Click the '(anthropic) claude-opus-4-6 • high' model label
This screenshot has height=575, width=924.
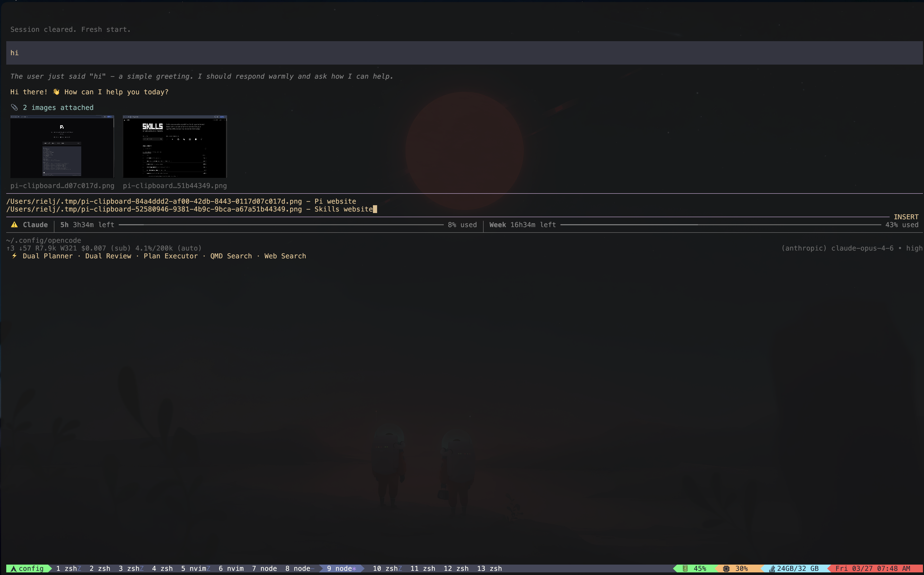coord(852,248)
